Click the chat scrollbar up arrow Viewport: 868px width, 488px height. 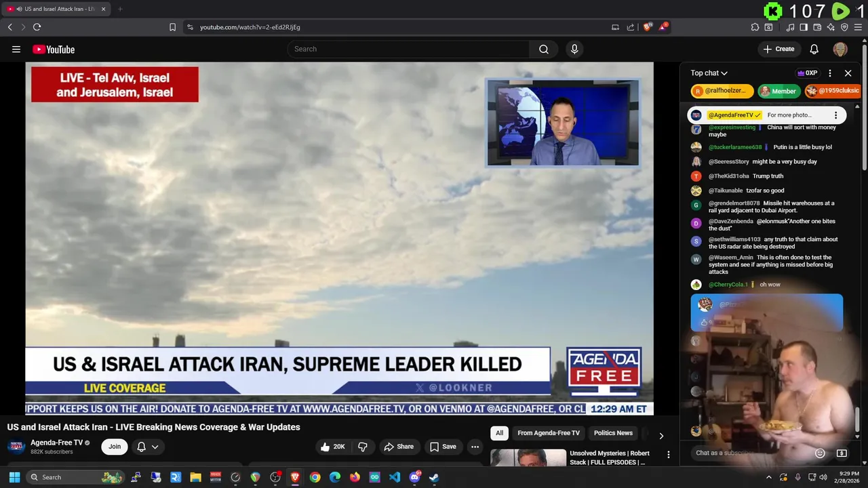pyautogui.click(x=858, y=106)
